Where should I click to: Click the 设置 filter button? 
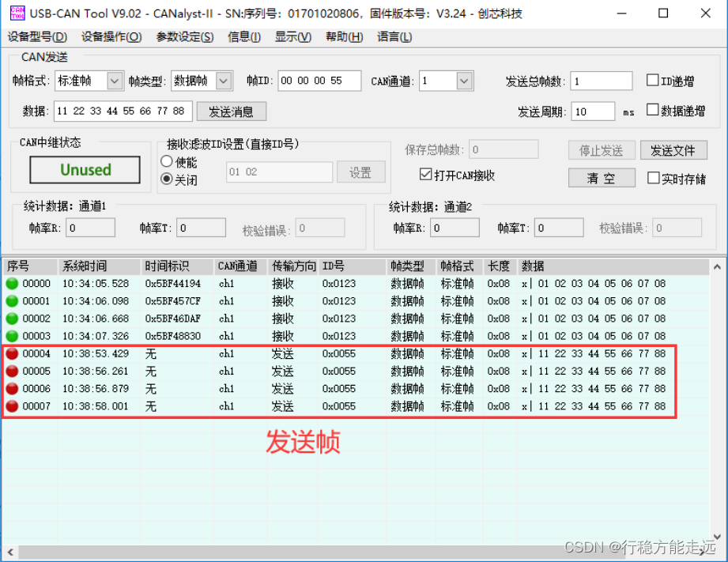360,172
